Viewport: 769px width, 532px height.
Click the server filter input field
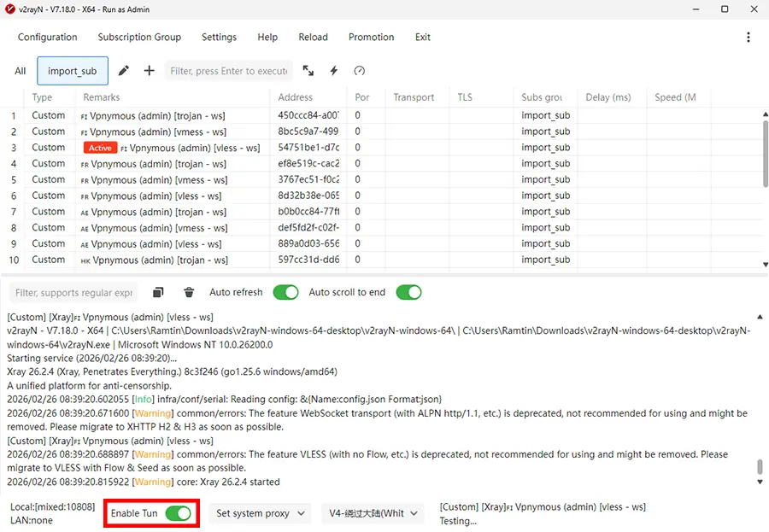(x=228, y=71)
